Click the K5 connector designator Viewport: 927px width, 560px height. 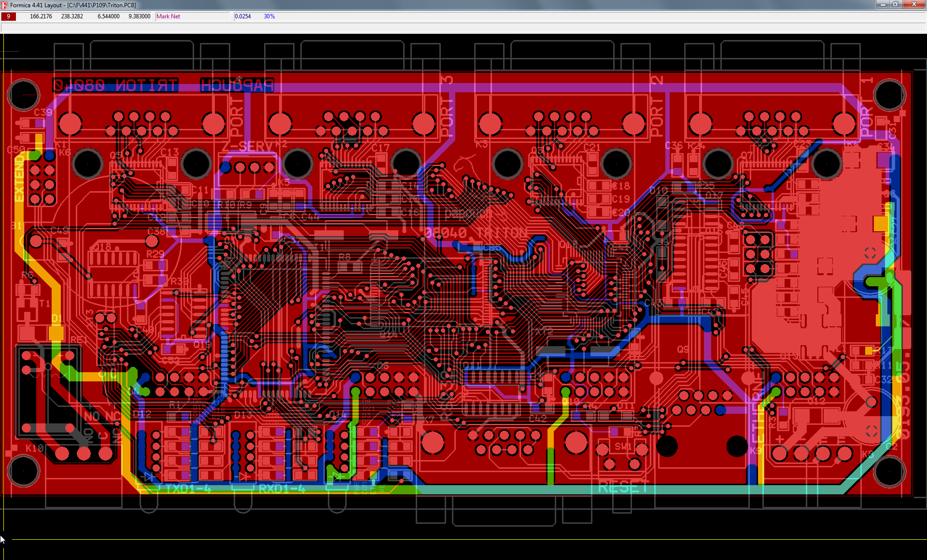[284, 182]
